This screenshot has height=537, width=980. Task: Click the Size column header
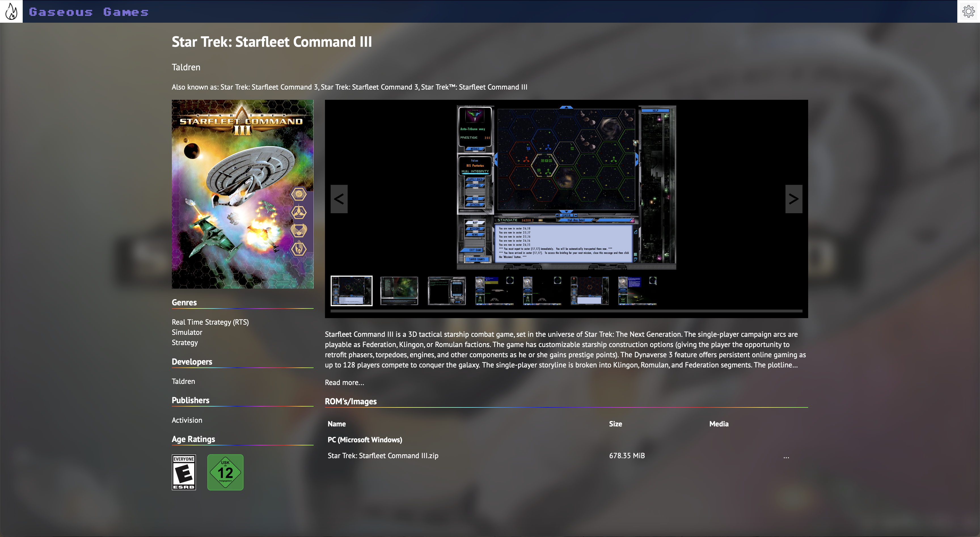tap(615, 424)
